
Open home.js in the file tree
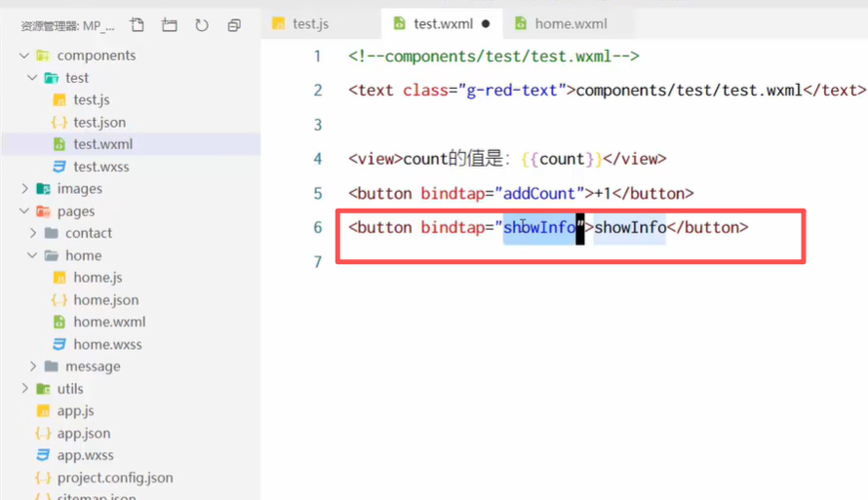[98, 278]
